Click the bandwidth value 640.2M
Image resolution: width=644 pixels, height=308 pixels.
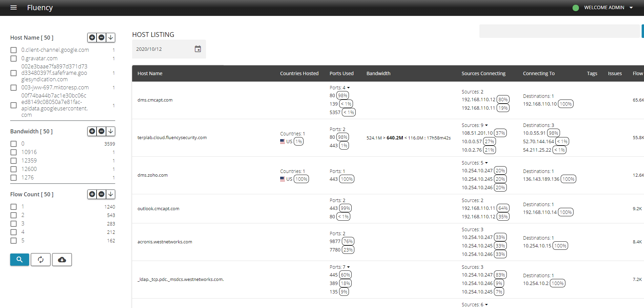pos(395,138)
